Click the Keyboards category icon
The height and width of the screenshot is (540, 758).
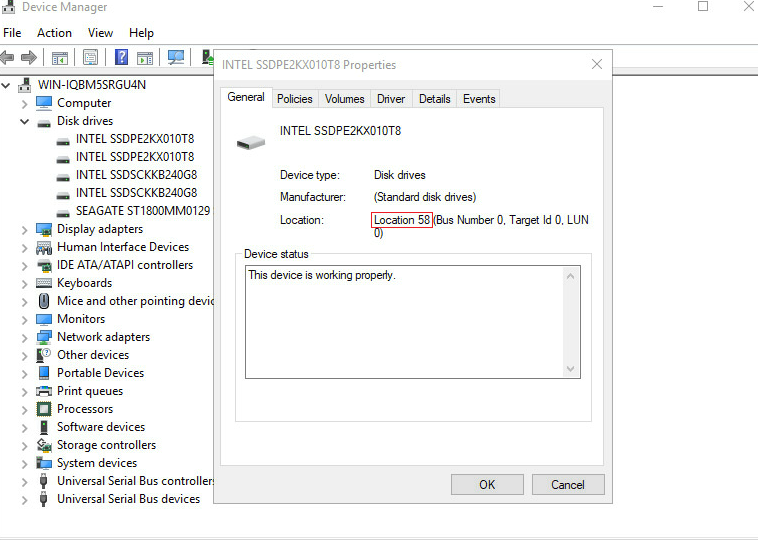tap(44, 283)
